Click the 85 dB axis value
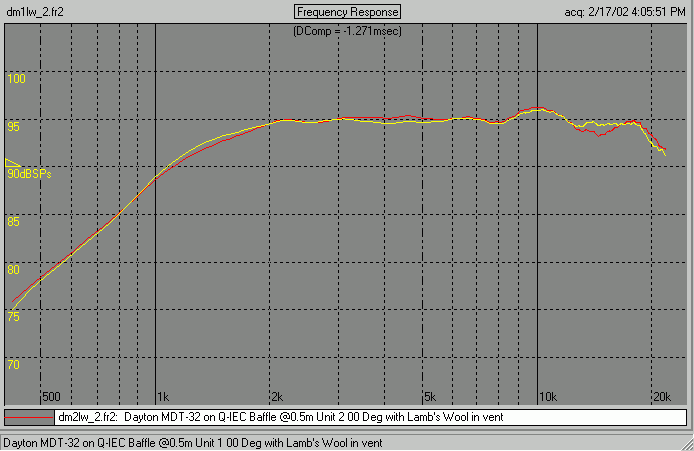 coord(14,222)
